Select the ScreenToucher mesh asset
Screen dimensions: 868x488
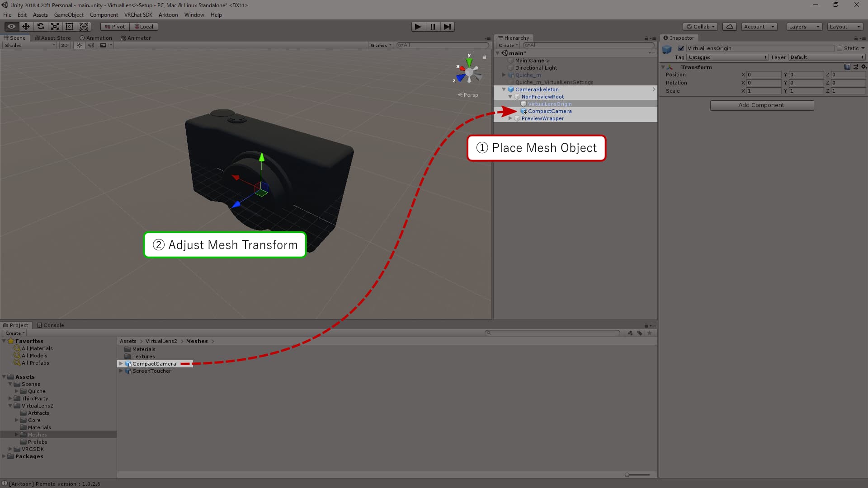click(151, 371)
